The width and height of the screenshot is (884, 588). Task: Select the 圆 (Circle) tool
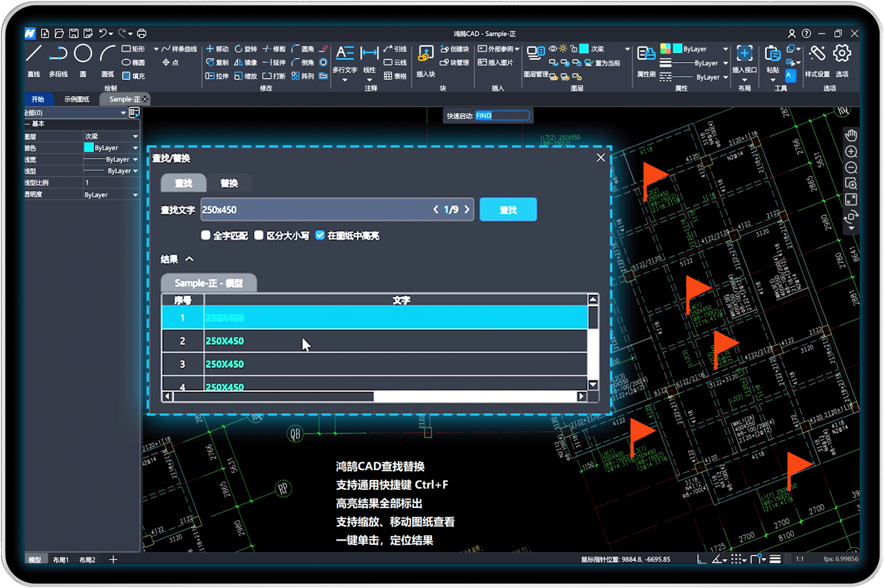(83, 60)
